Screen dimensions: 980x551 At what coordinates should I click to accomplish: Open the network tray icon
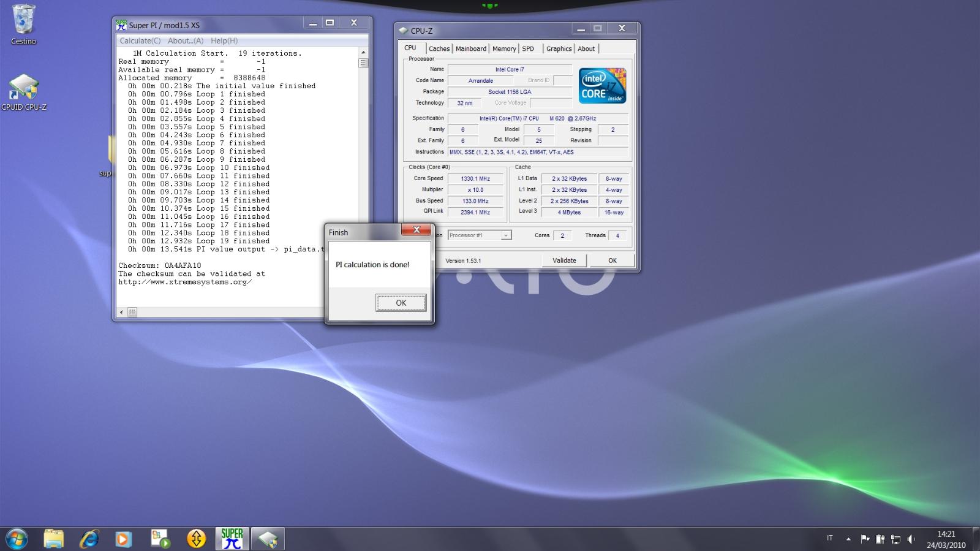coord(896,539)
